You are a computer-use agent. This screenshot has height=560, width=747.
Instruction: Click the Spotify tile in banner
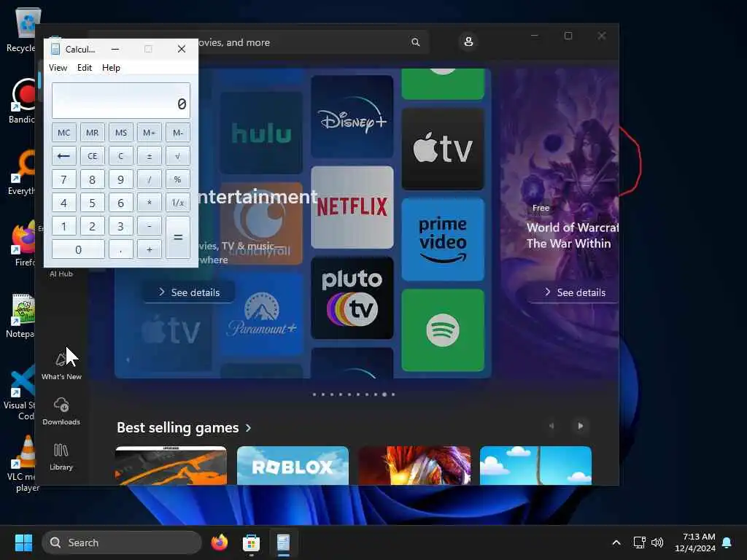coord(443,330)
